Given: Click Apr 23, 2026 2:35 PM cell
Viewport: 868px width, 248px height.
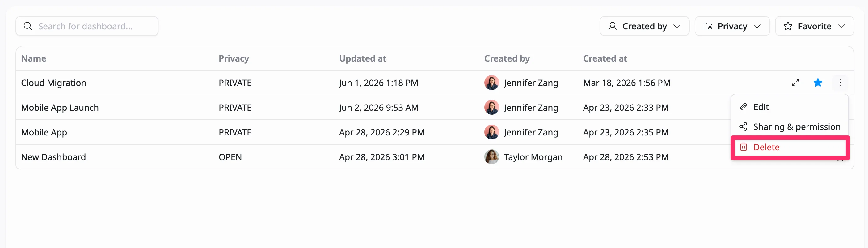Looking at the screenshot, I should click(626, 132).
